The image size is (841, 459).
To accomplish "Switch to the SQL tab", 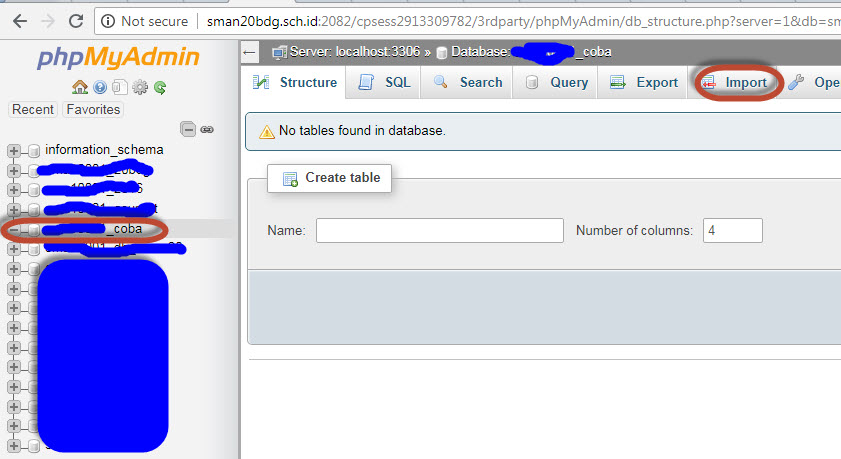I will (x=386, y=83).
